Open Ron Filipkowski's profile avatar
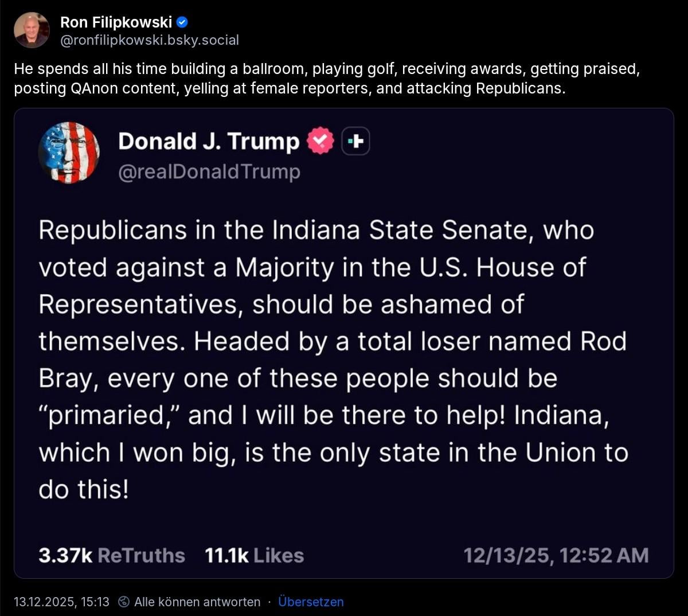 pos(32,30)
